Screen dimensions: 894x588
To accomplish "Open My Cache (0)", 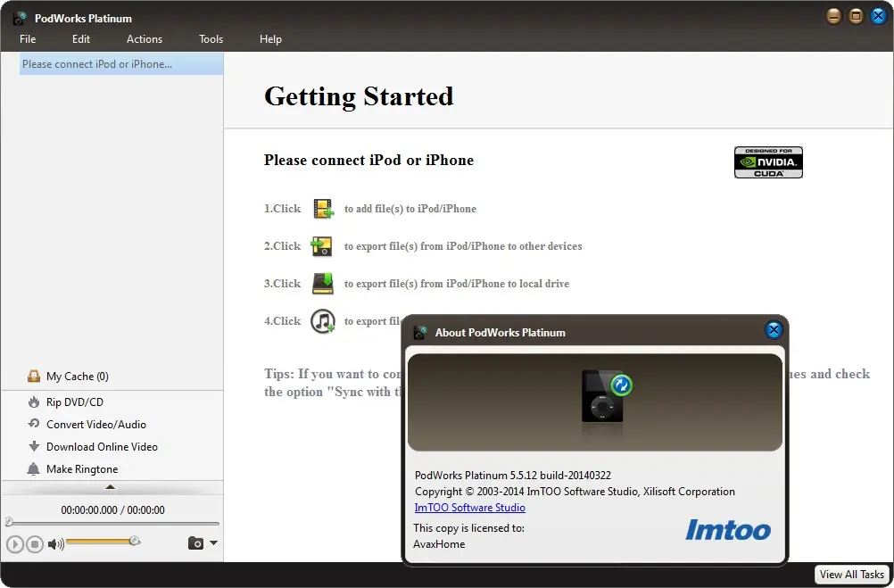I will click(x=77, y=377).
